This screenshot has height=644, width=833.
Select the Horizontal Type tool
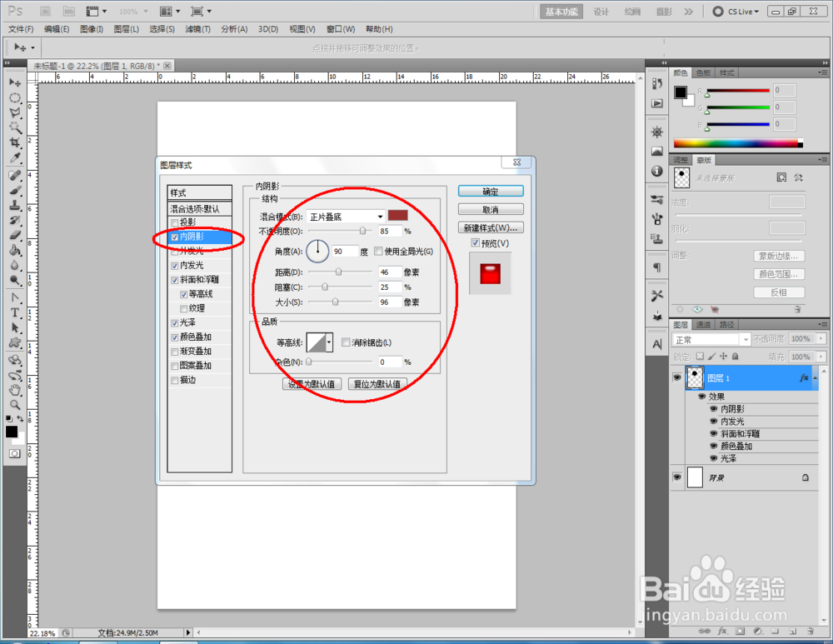(x=15, y=312)
